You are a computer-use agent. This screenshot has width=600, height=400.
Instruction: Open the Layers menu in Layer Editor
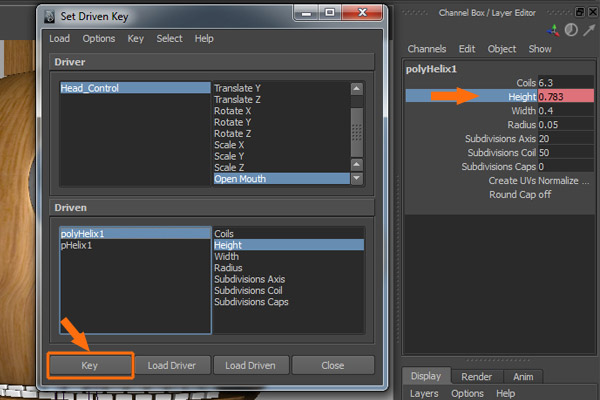(424, 393)
